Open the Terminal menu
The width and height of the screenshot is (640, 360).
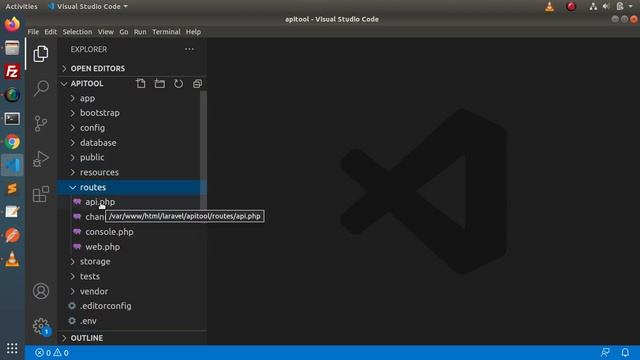pyautogui.click(x=166, y=32)
